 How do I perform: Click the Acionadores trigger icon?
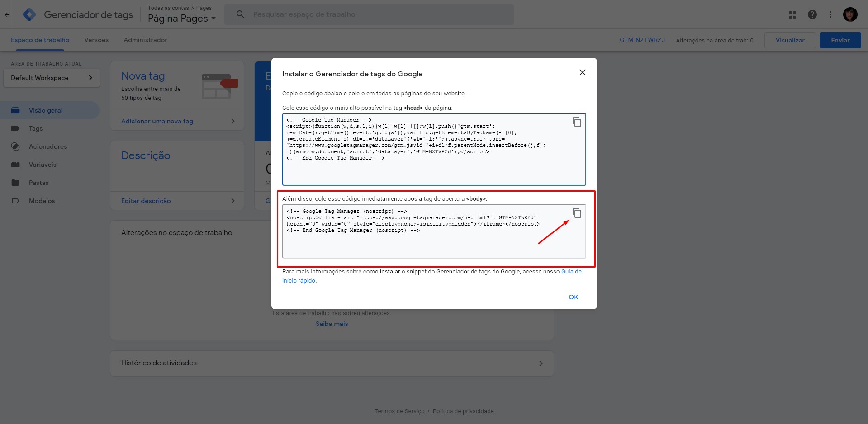pos(15,146)
